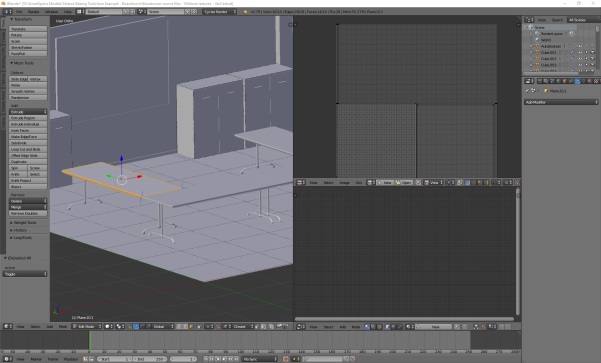The image size is (601, 363).
Task: Open the image browse icon in UV header
Action: pos(371,182)
